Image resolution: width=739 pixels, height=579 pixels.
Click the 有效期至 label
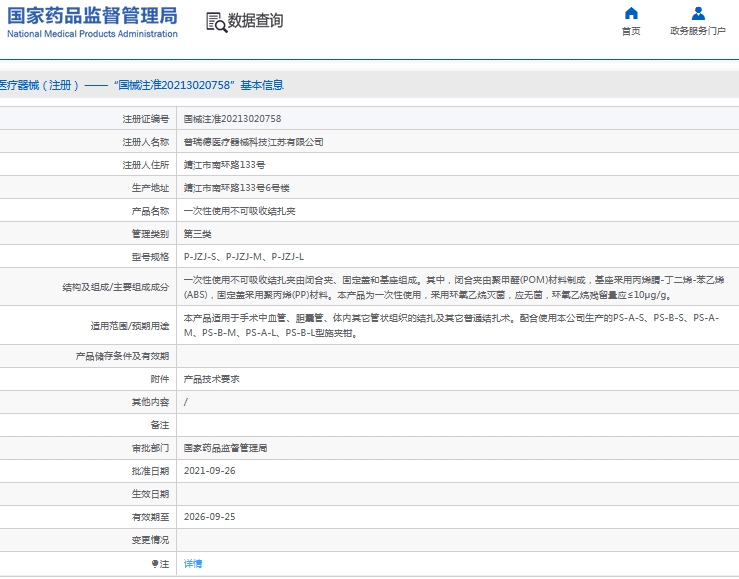pyautogui.click(x=150, y=517)
